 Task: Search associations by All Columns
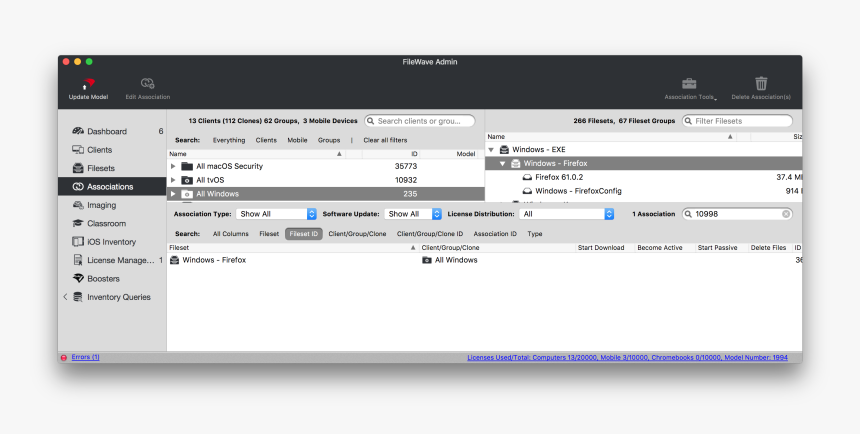click(x=230, y=234)
